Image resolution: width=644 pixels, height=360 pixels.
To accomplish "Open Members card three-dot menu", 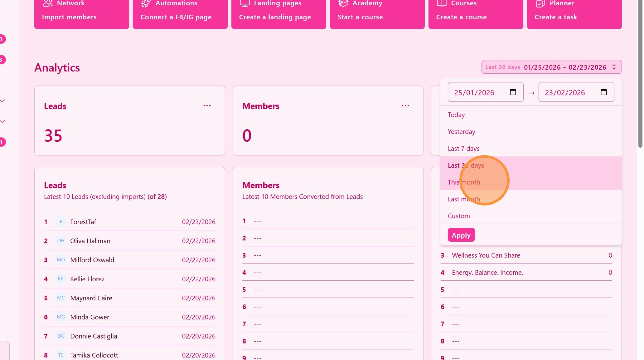I will click(x=405, y=106).
